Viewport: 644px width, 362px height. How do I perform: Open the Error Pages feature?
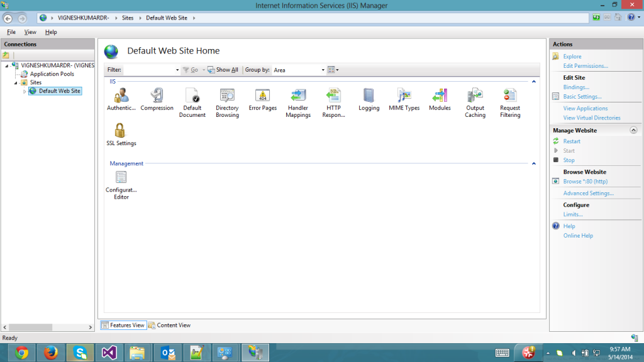click(263, 96)
